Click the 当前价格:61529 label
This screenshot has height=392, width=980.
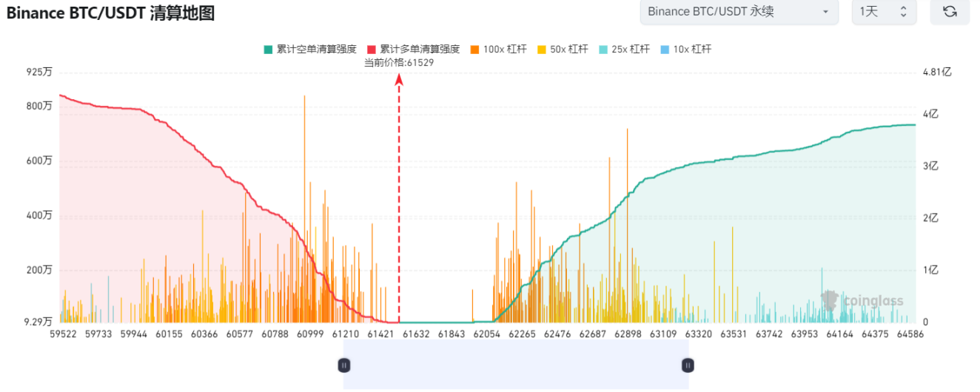click(399, 62)
